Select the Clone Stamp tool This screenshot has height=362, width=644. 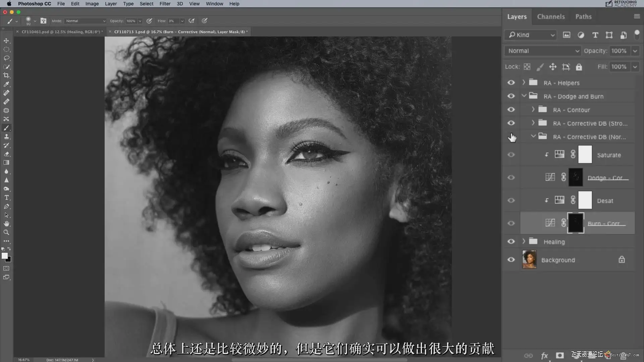coord(6,137)
